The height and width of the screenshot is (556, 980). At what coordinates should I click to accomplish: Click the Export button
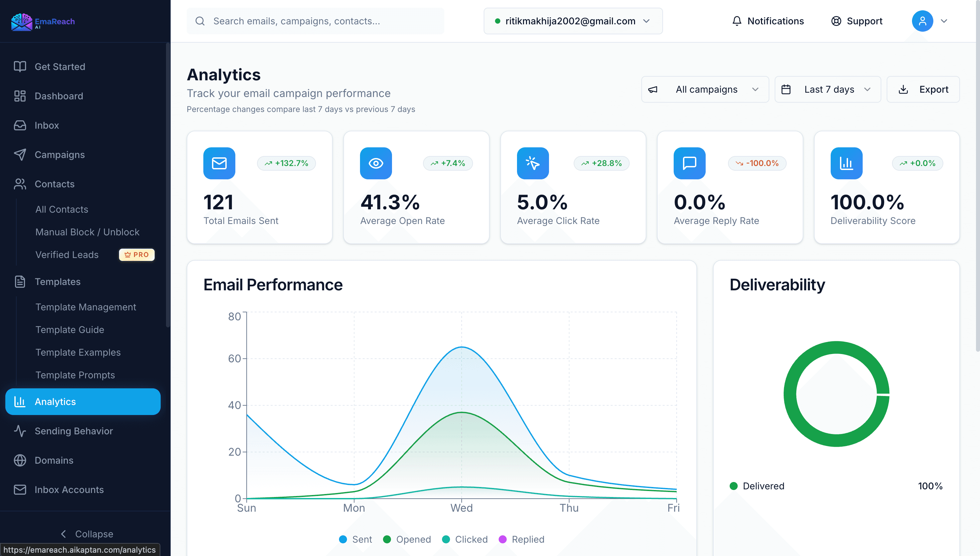[x=923, y=89]
